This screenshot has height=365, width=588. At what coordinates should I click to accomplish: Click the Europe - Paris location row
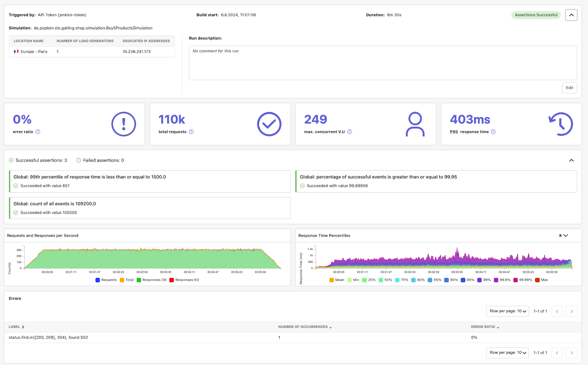point(92,52)
